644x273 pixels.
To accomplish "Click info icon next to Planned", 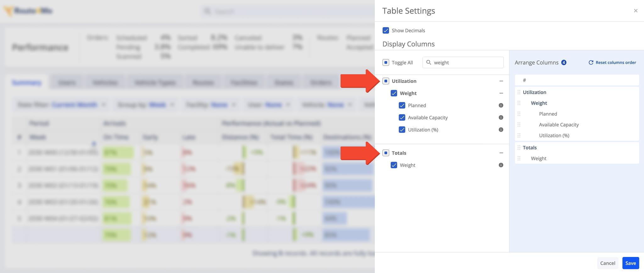I will tap(501, 105).
